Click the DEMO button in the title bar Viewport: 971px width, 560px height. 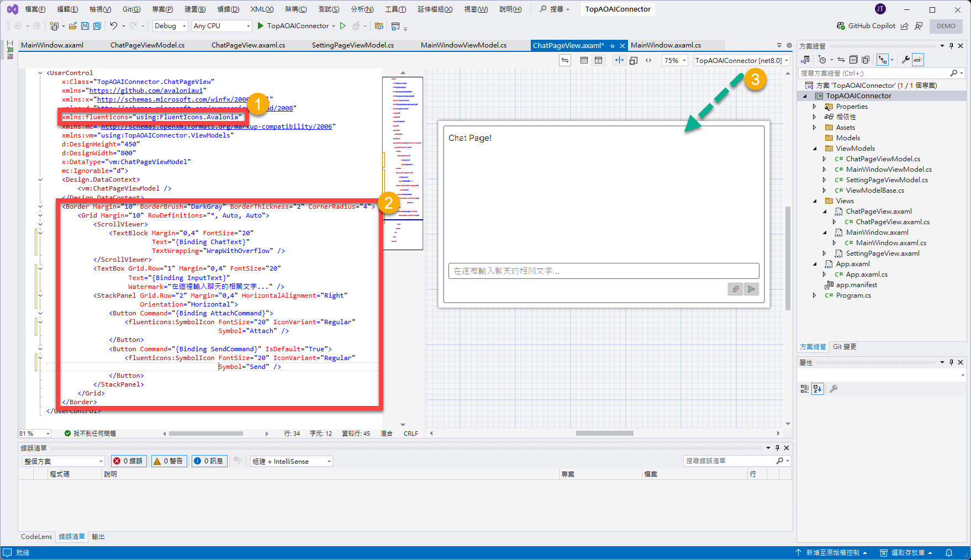[x=946, y=26]
